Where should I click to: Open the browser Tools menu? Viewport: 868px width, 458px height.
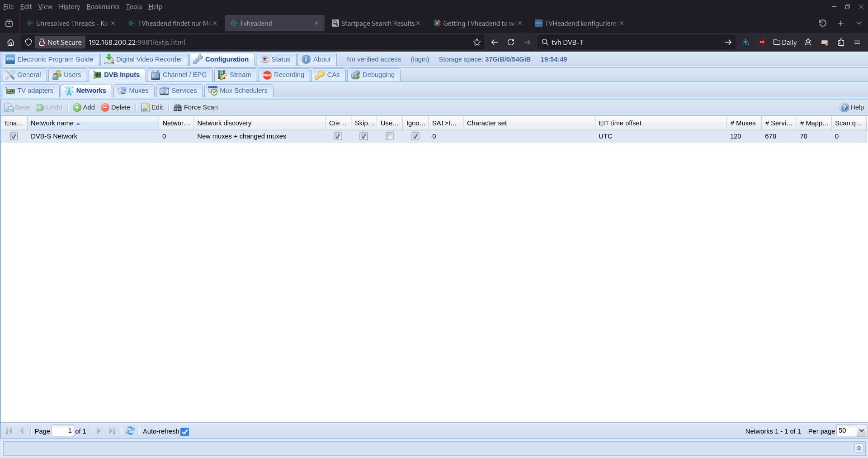[134, 7]
